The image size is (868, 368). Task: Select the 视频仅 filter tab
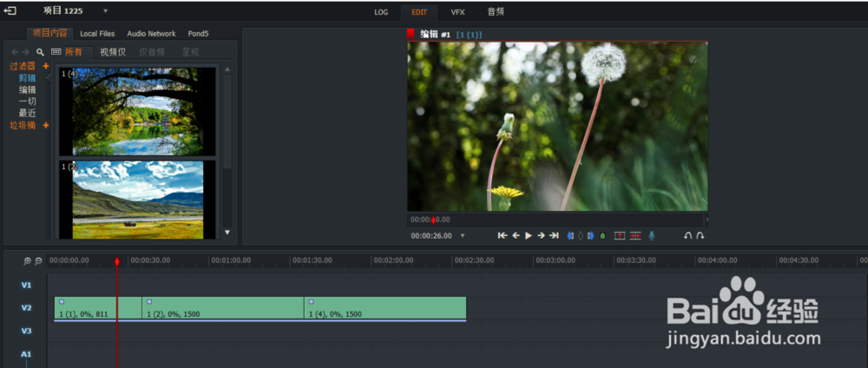pyautogui.click(x=113, y=52)
